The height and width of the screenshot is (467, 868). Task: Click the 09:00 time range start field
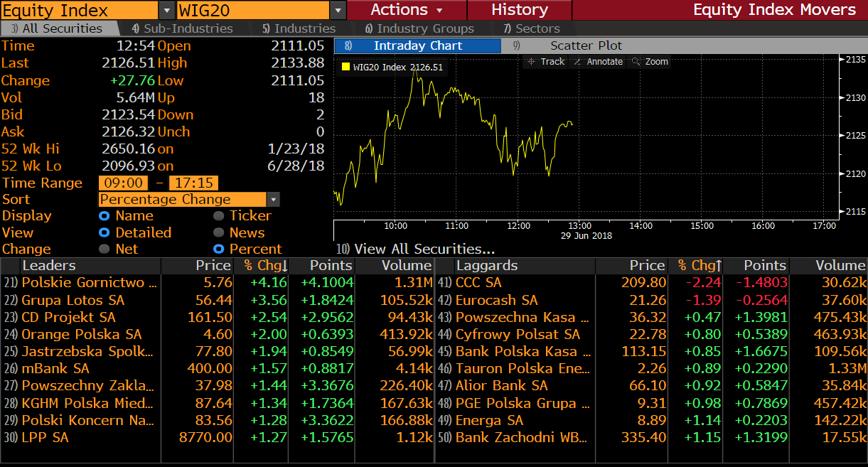click(123, 183)
